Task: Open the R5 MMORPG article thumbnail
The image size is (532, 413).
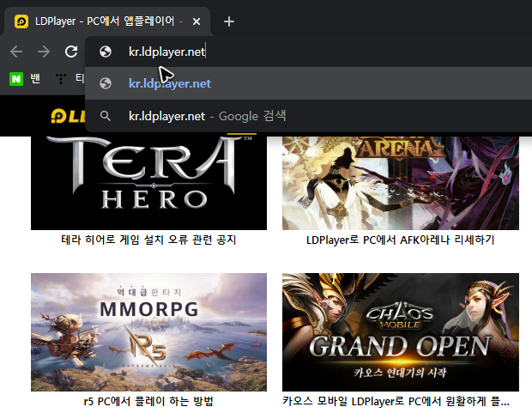Action: (148, 332)
